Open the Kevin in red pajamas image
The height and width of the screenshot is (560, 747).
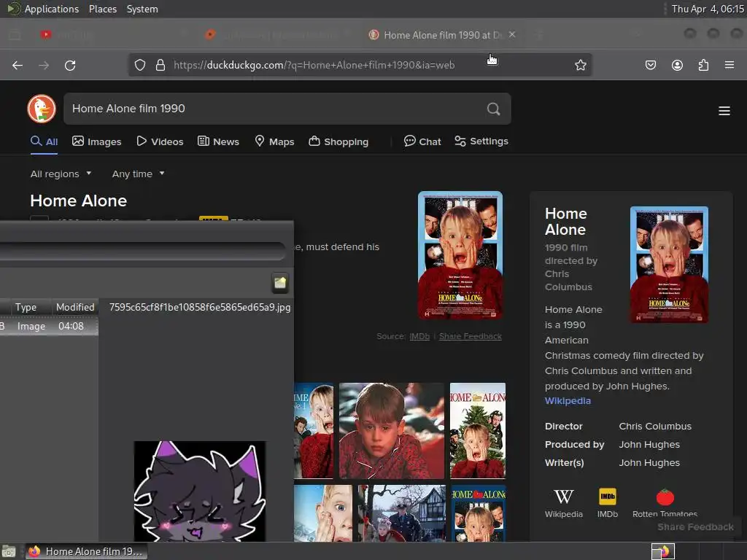tap(392, 430)
